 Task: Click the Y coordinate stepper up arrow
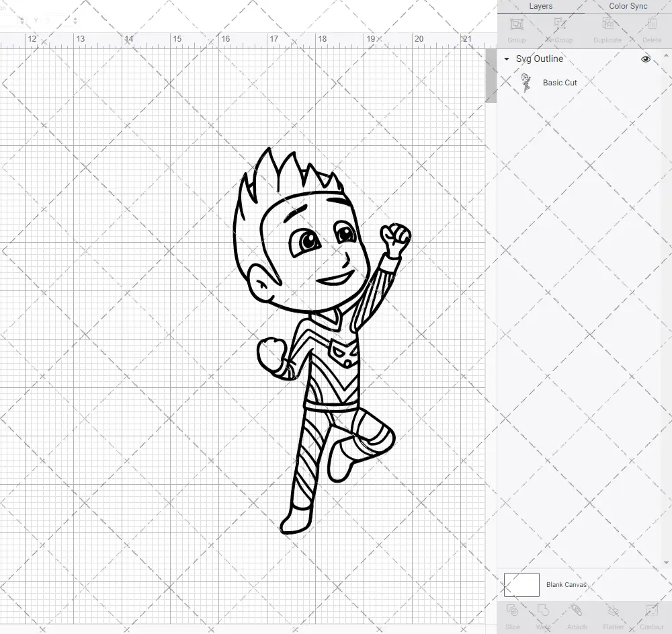click(x=75, y=19)
